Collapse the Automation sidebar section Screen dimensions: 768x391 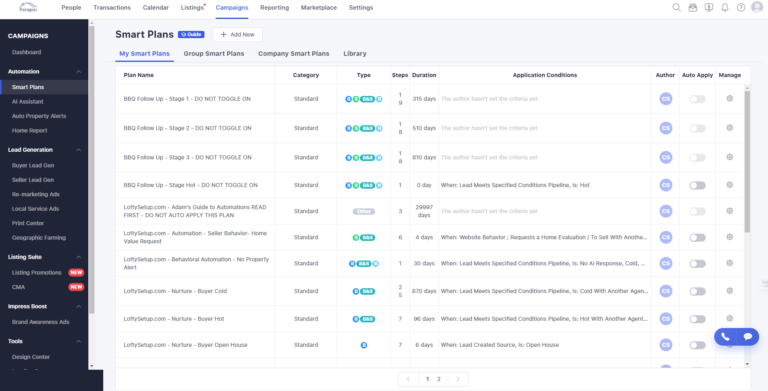click(78, 72)
